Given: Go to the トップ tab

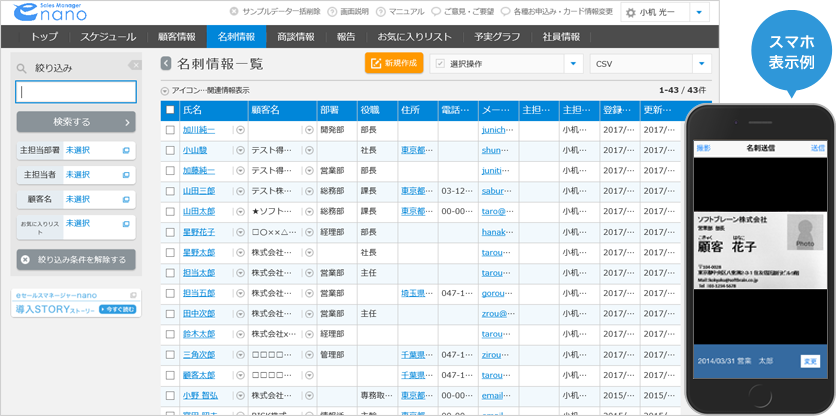Looking at the screenshot, I should 44,37.
